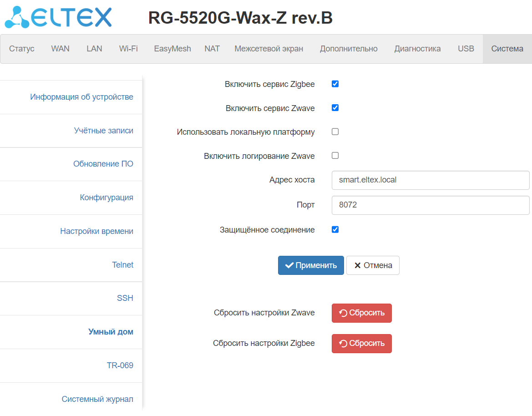Open the Telnet settings
The image size is (532, 416).
(122, 265)
